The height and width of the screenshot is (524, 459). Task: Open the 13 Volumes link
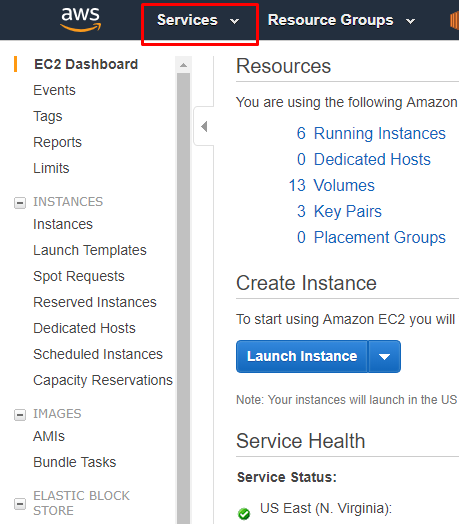pos(332,185)
